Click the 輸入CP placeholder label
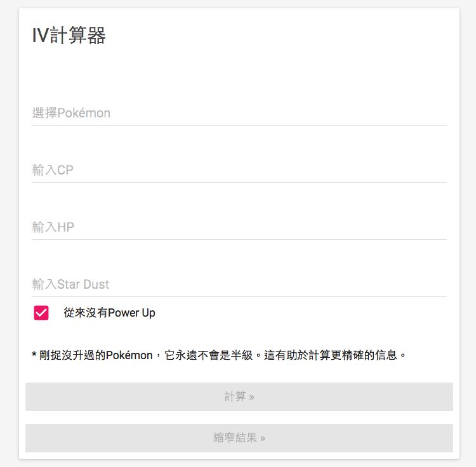 tap(53, 170)
